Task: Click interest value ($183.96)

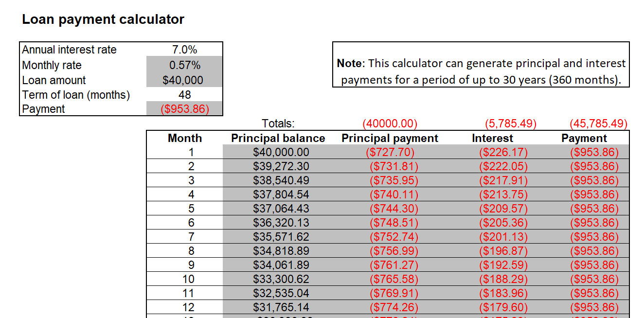Action: pos(503,293)
